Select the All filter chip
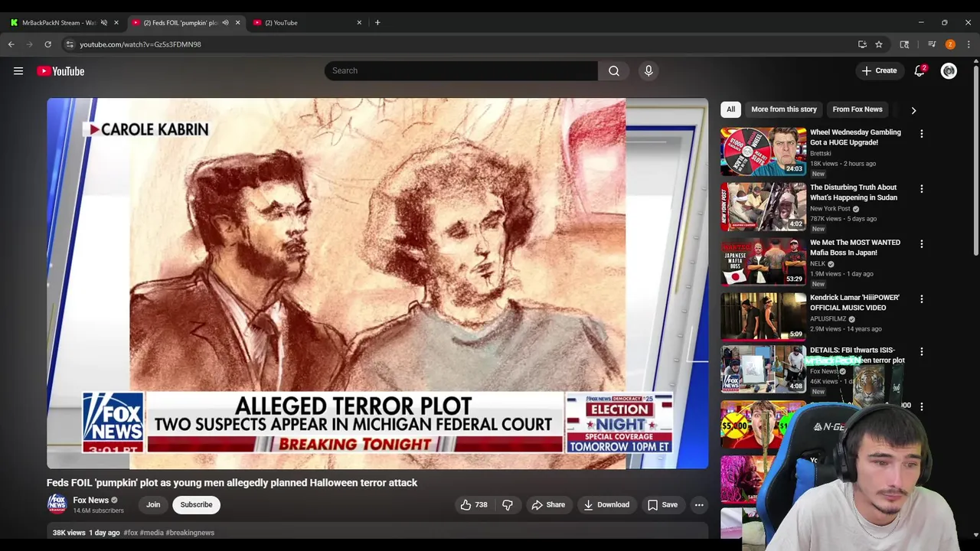 (x=730, y=109)
